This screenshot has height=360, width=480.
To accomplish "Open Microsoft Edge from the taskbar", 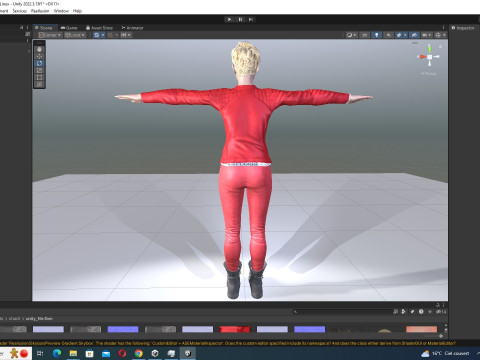I will pos(57,353).
